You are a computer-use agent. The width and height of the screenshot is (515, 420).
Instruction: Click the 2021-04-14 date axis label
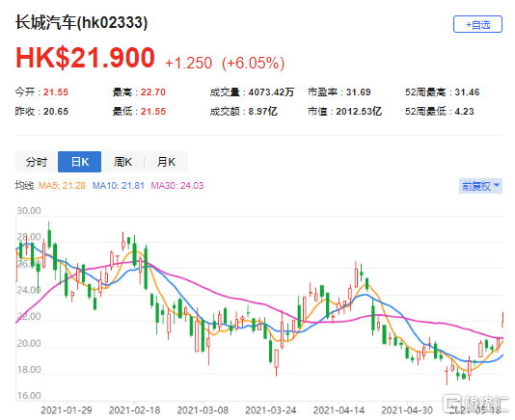[x=339, y=410]
